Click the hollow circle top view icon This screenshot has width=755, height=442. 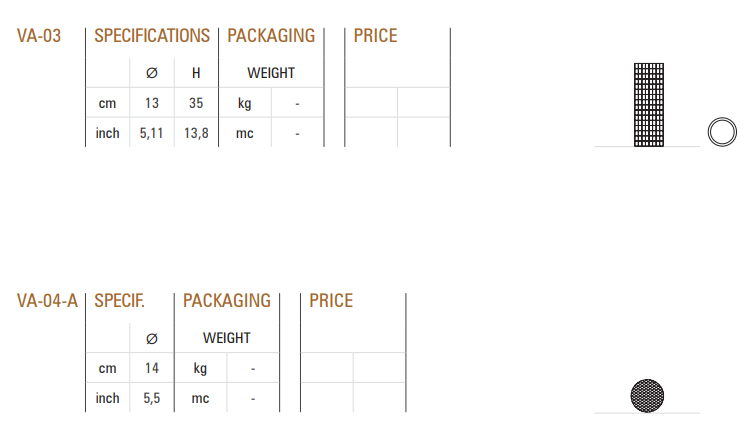pos(722,132)
